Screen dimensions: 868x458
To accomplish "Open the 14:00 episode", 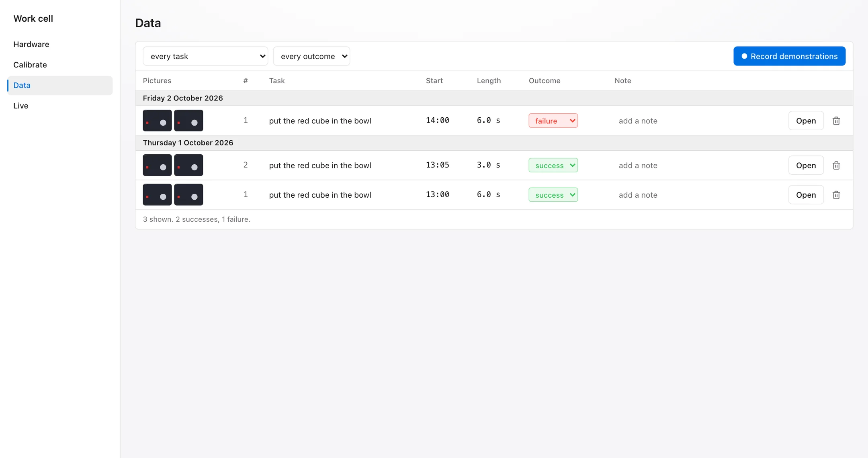I will [806, 121].
